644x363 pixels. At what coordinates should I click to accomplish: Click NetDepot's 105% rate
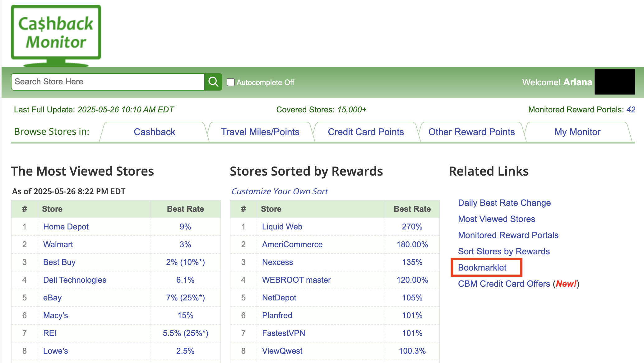(x=412, y=298)
